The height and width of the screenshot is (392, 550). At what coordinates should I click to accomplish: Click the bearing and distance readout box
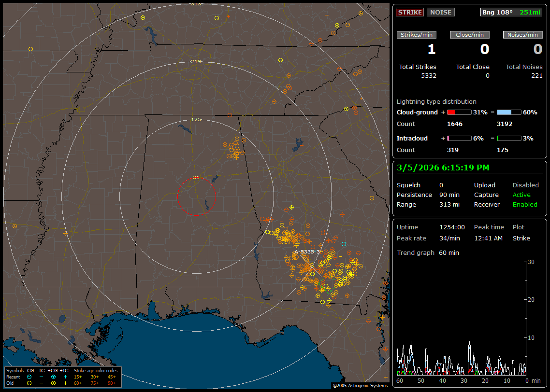point(512,12)
